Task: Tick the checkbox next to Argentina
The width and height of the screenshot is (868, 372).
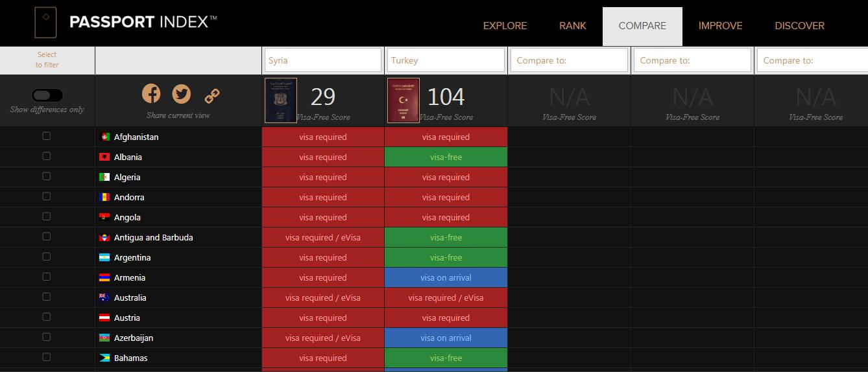Action: tap(47, 257)
